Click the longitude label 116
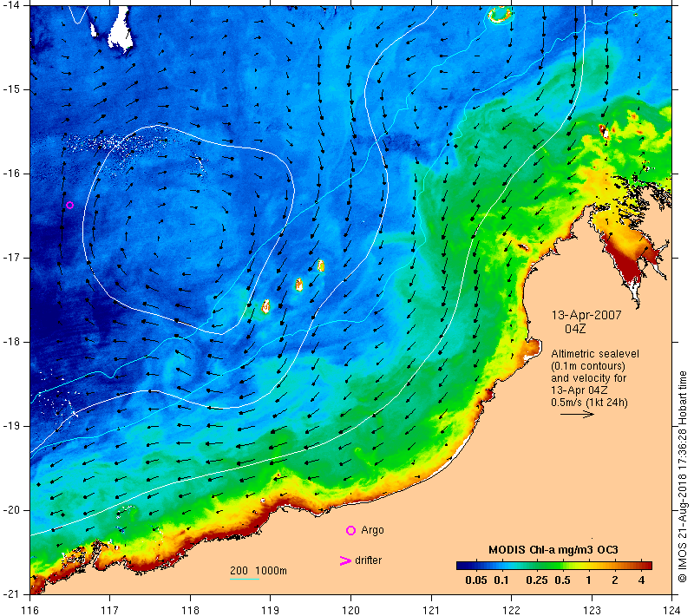The image size is (694, 616). pos(29,610)
